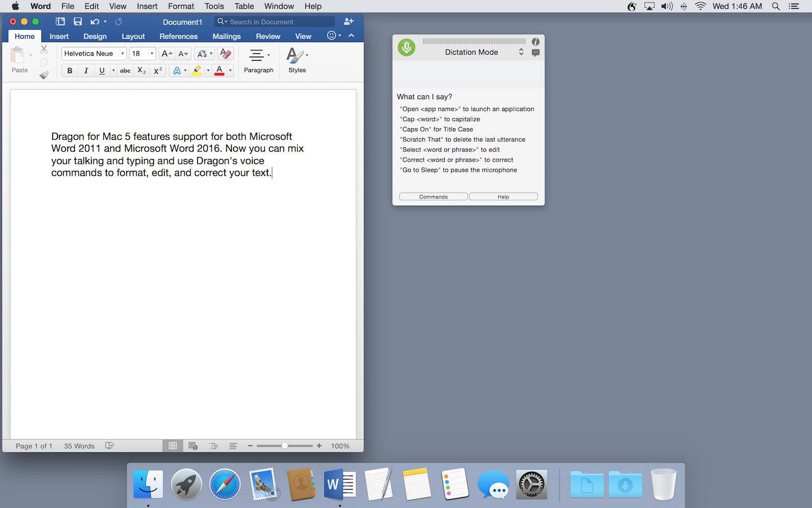Click the Search in Document field
Viewport: 812px width, 508px height.
(x=280, y=22)
